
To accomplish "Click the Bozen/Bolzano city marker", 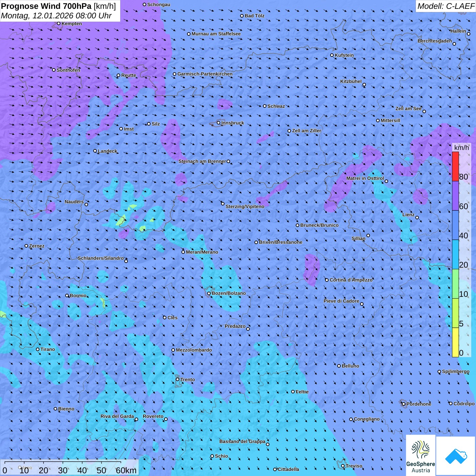I will (x=209, y=293).
